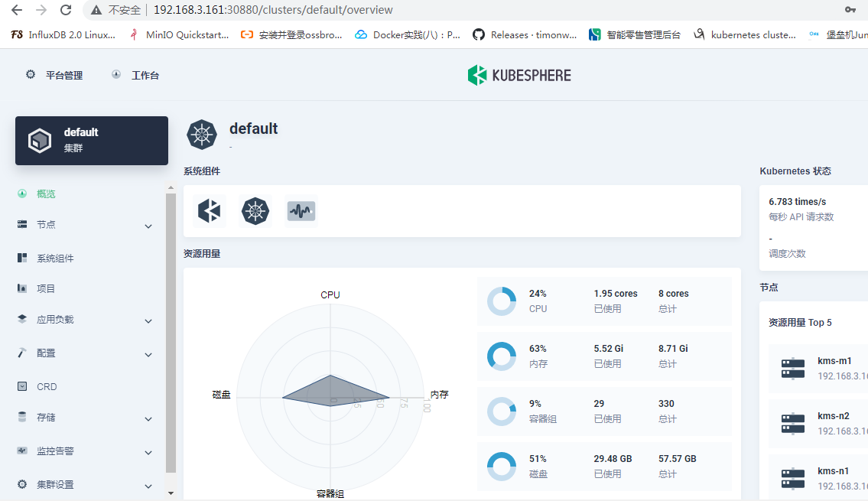This screenshot has width=868, height=501.
Task: Click the address bar URL
Action: point(273,10)
